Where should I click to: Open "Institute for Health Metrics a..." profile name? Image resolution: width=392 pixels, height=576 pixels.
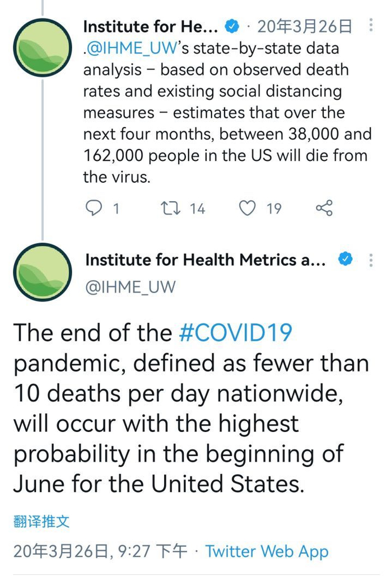pos(205,260)
